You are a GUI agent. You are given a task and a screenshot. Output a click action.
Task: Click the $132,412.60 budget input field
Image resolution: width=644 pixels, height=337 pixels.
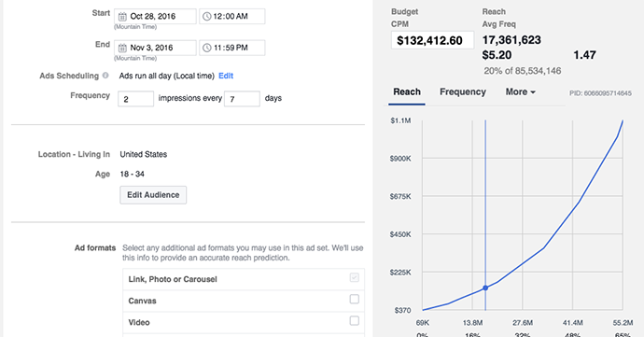[432, 40]
